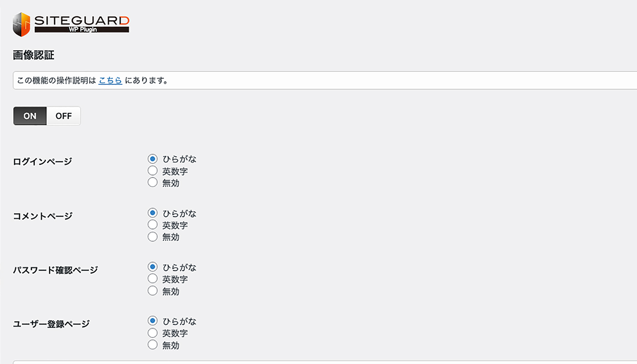The width and height of the screenshot is (637, 364).
Task: Select 無効 for ログインページ
Action: click(152, 182)
